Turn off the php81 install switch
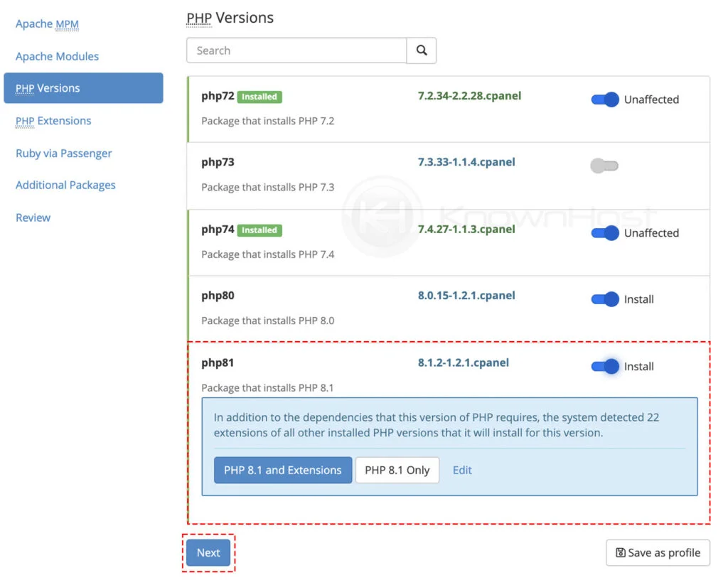This screenshot has width=728, height=580. tap(605, 366)
